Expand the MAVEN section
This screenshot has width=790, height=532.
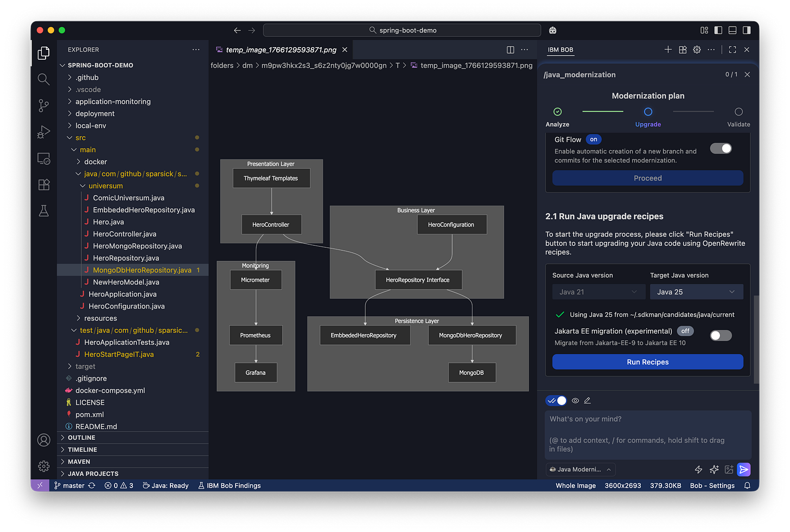click(x=132, y=462)
